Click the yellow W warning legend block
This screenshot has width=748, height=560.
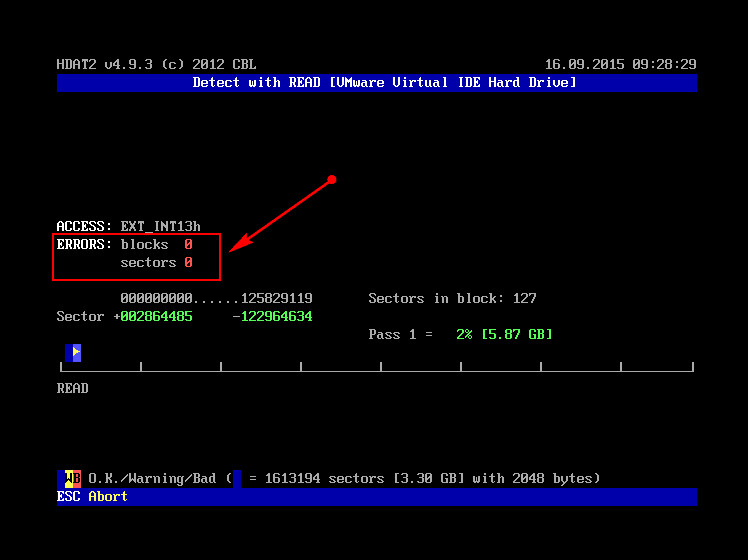69,478
